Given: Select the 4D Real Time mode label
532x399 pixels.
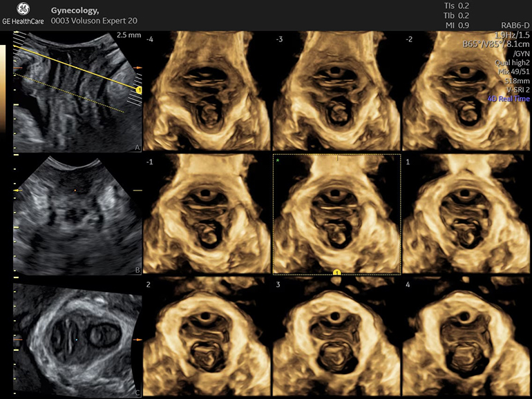Looking at the screenshot, I should (508, 98).
